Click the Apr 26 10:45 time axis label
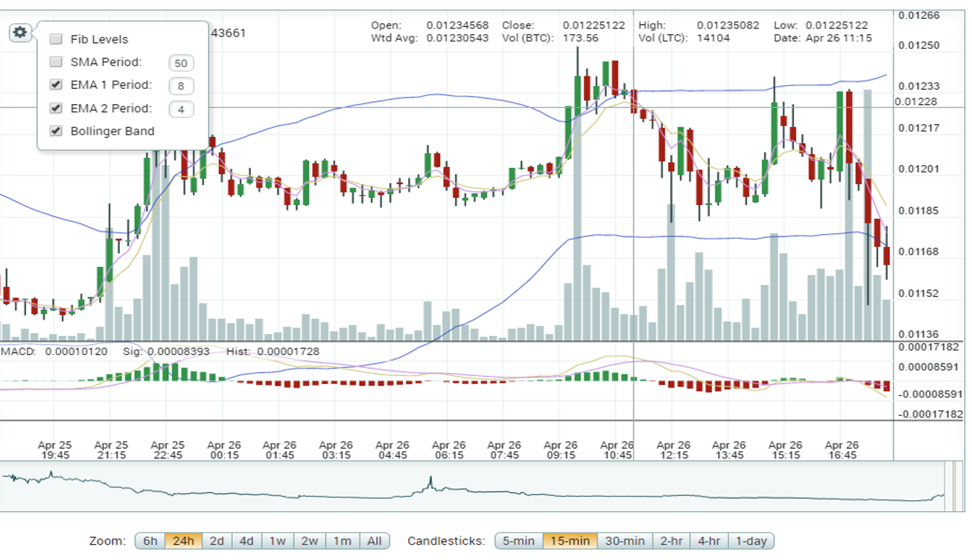The height and width of the screenshot is (560, 972). pos(617,450)
